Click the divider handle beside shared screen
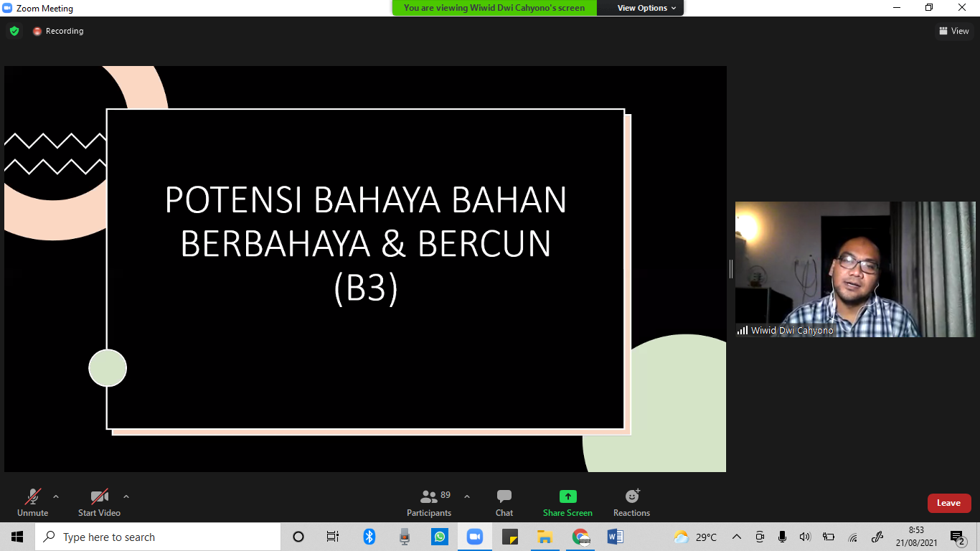The height and width of the screenshot is (551, 980). coord(731,269)
